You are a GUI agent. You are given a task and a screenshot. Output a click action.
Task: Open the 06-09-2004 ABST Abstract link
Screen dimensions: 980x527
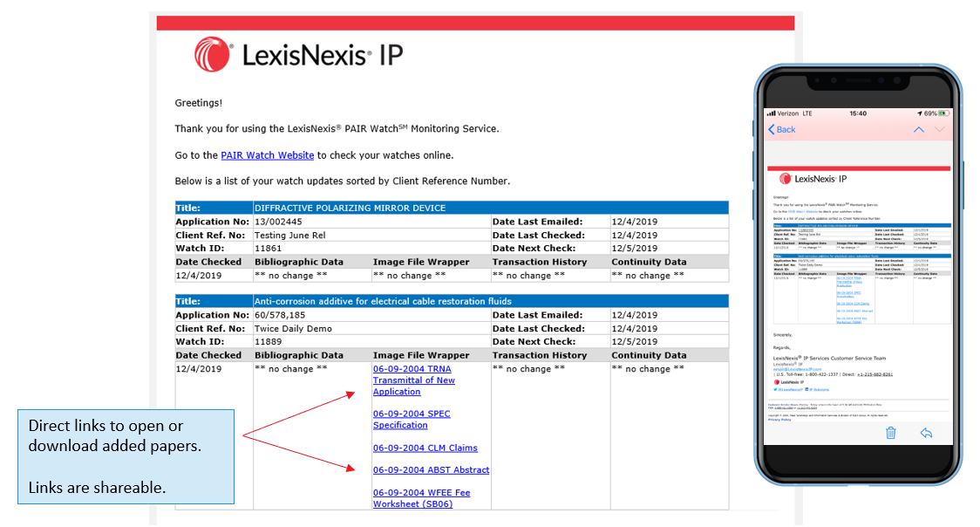[x=432, y=470]
